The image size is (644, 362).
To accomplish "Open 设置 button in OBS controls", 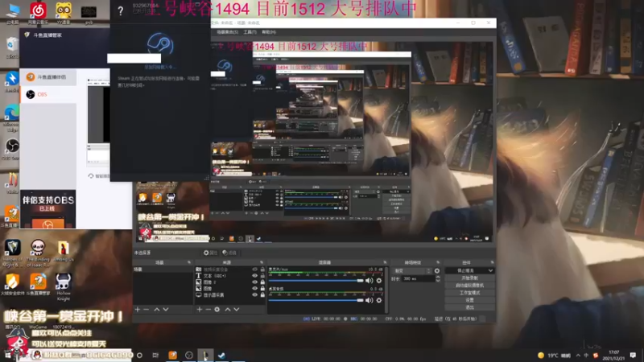I will (x=469, y=300).
